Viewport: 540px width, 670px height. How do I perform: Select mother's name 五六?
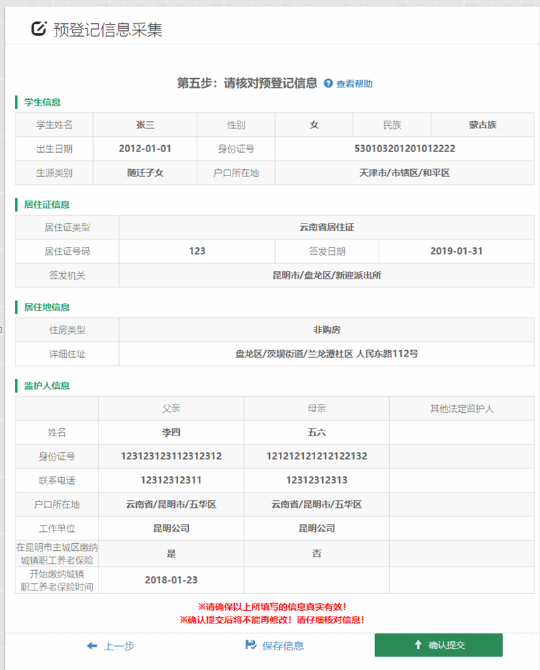pyautogui.click(x=317, y=432)
